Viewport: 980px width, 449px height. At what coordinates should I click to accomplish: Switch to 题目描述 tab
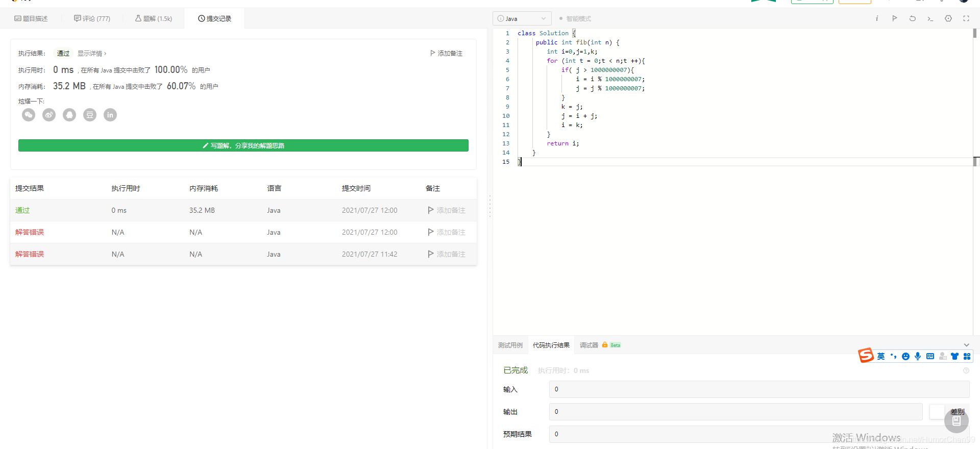point(31,18)
